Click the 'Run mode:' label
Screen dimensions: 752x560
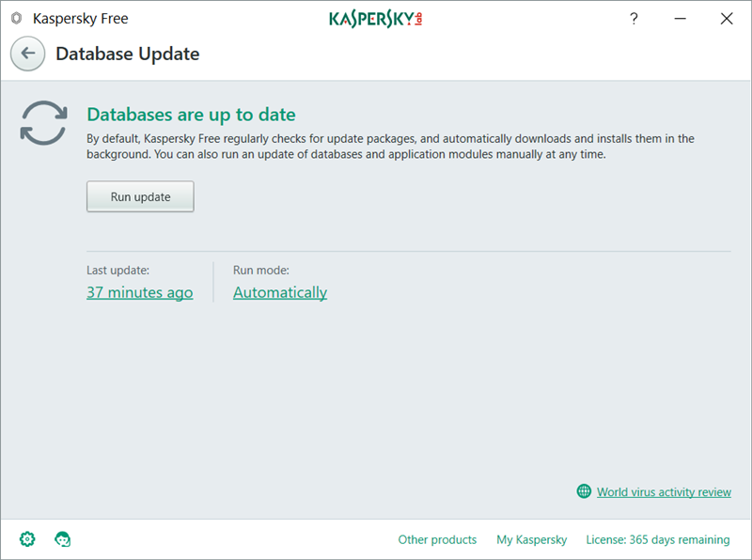261,270
